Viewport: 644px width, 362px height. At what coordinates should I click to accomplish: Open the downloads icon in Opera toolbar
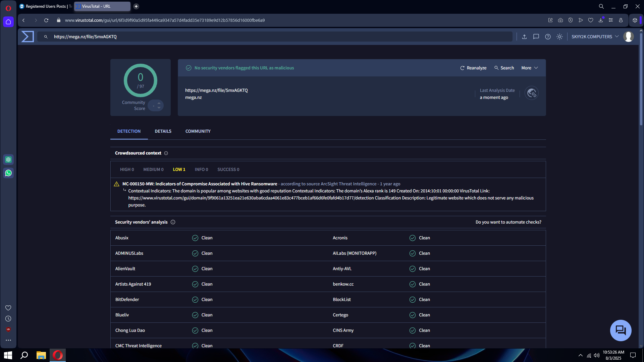601,20
